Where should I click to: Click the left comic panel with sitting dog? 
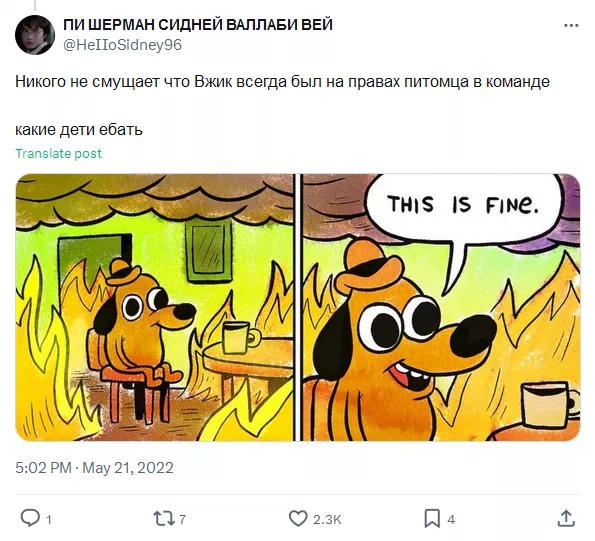(154, 307)
